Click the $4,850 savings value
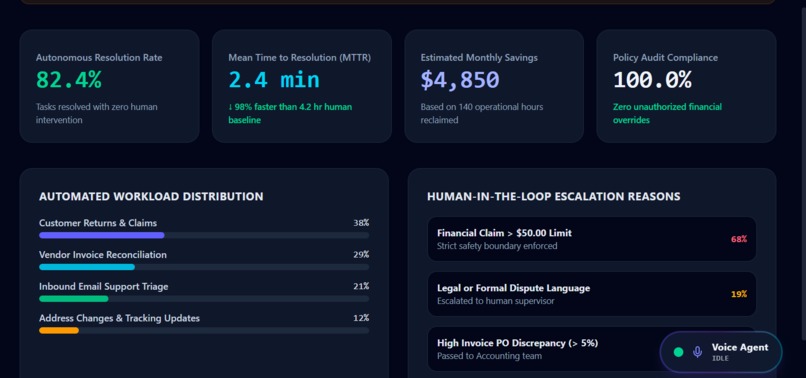Viewport: 806px width, 378px height. pos(460,80)
